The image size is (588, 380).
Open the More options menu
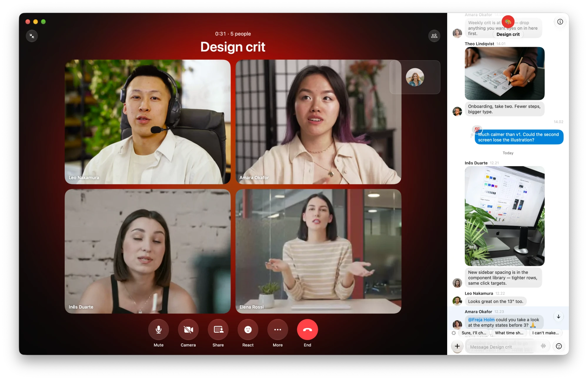pyautogui.click(x=278, y=329)
